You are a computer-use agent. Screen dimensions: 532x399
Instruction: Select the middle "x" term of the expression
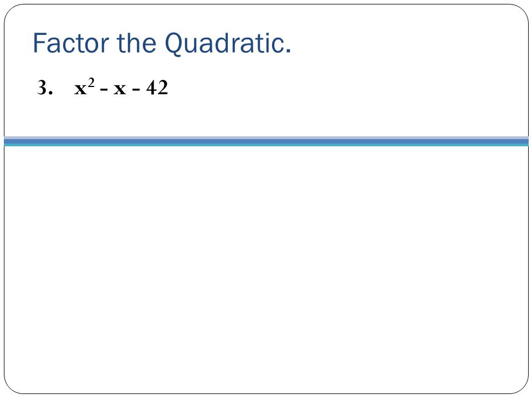120,89
